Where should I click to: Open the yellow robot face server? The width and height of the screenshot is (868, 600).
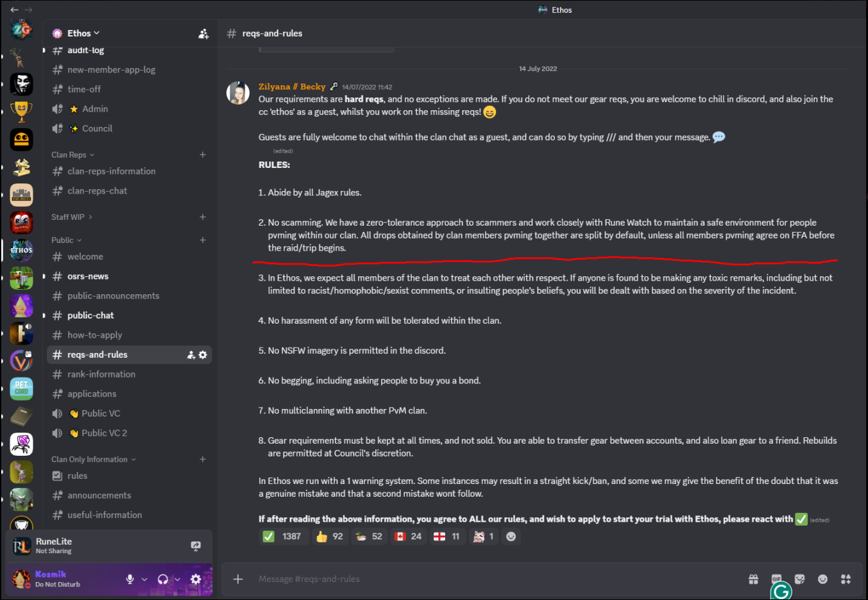21,139
